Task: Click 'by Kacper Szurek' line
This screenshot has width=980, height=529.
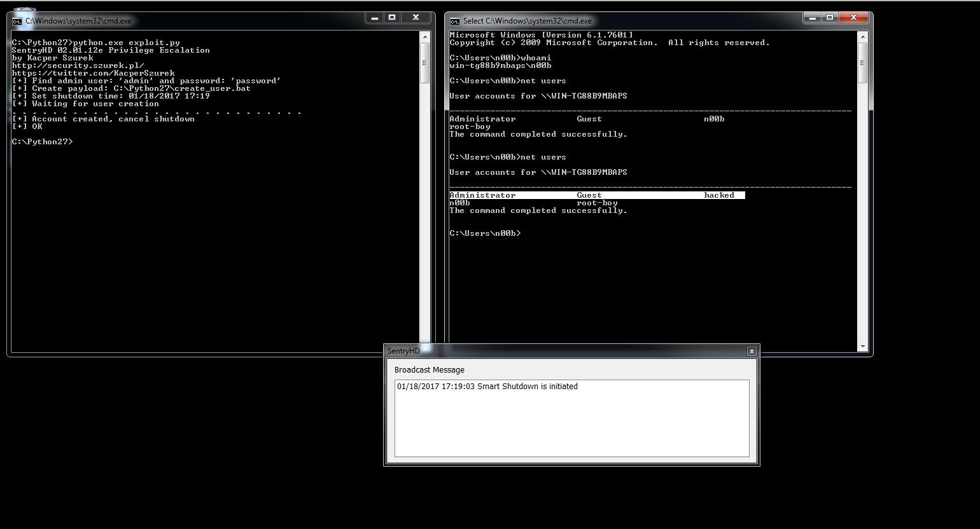Action: [x=53, y=58]
